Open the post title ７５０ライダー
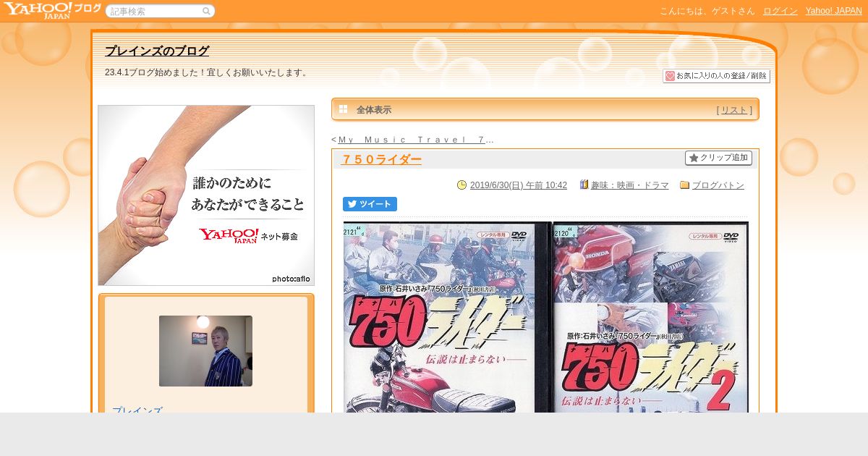 (x=381, y=160)
